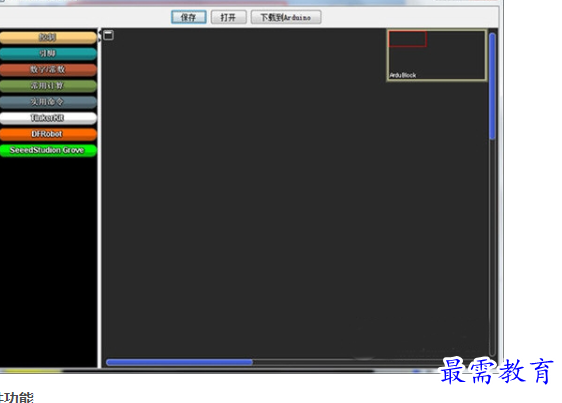Click the canvas page icon at top-left of workspace
Screen dimensions: 562x403
click(x=109, y=35)
